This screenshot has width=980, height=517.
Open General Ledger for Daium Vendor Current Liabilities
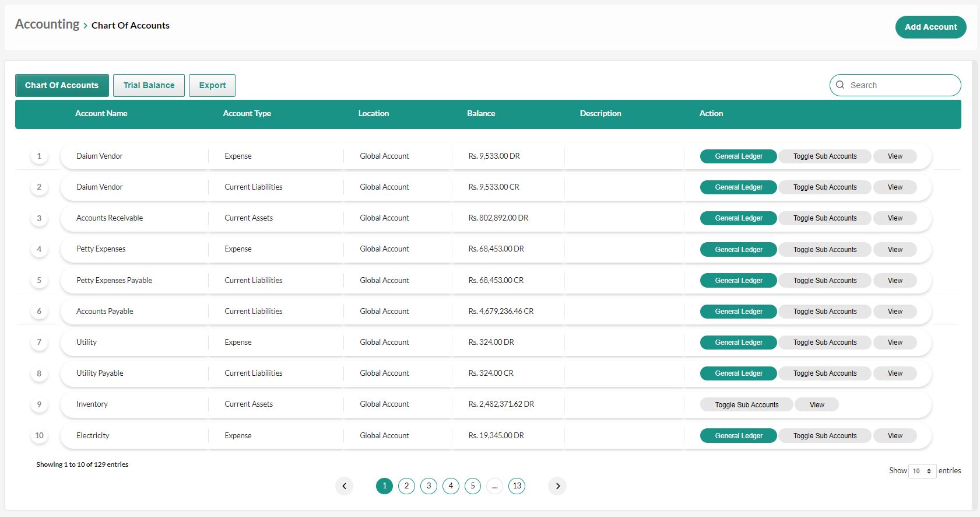739,187
